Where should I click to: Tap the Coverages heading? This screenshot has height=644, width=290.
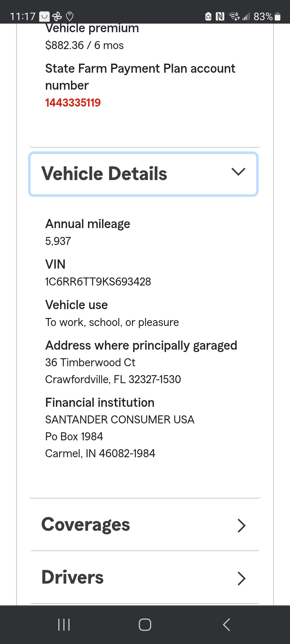[86, 525]
